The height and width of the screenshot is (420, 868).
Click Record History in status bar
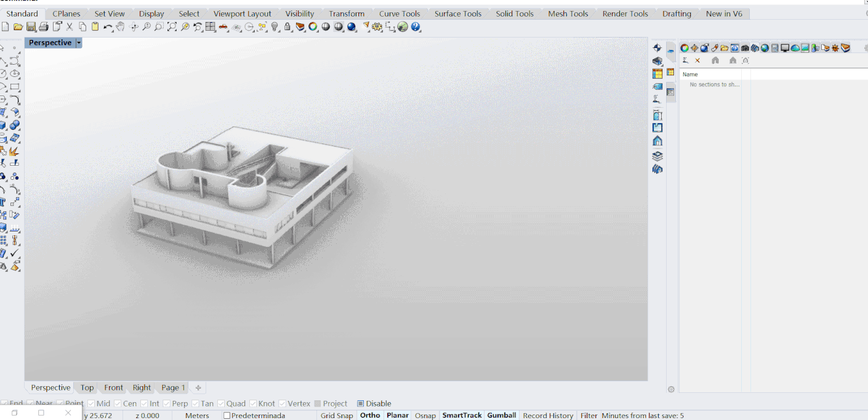pyautogui.click(x=548, y=416)
